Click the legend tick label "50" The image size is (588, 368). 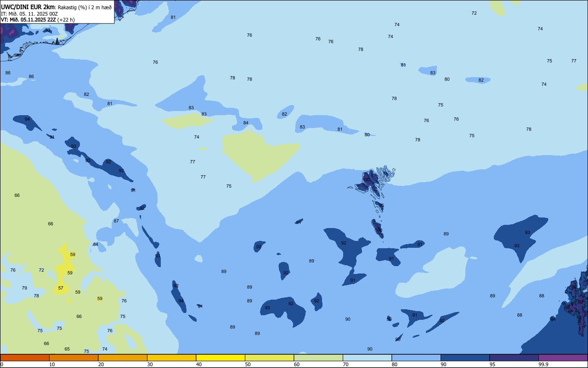click(x=248, y=364)
